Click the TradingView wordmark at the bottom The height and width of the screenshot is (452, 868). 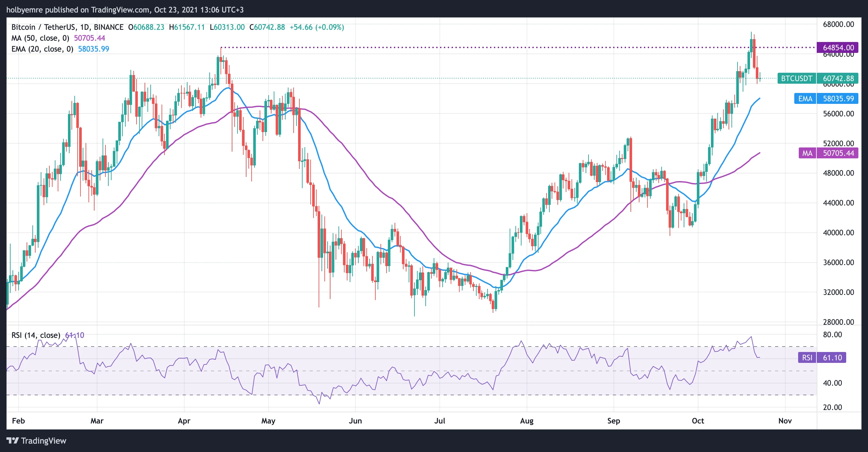point(44,440)
